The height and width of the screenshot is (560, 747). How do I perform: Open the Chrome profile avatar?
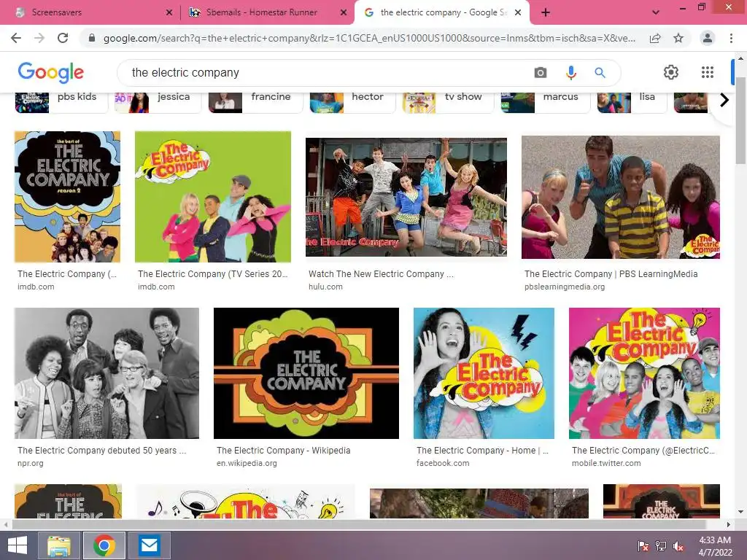(x=708, y=38)
